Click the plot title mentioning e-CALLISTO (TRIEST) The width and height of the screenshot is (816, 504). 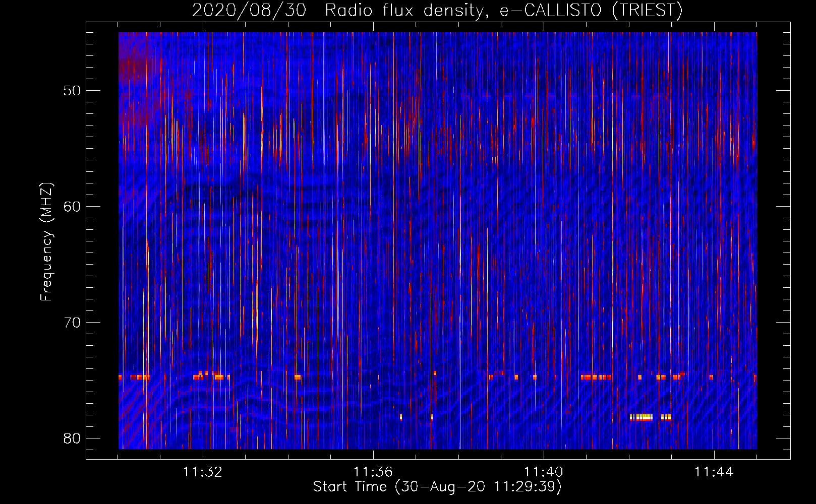coord(437,10)
